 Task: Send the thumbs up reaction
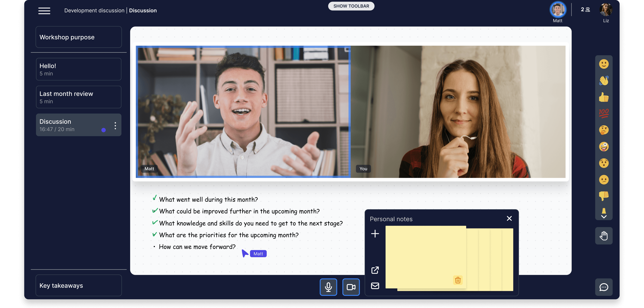tap(604, 97)
